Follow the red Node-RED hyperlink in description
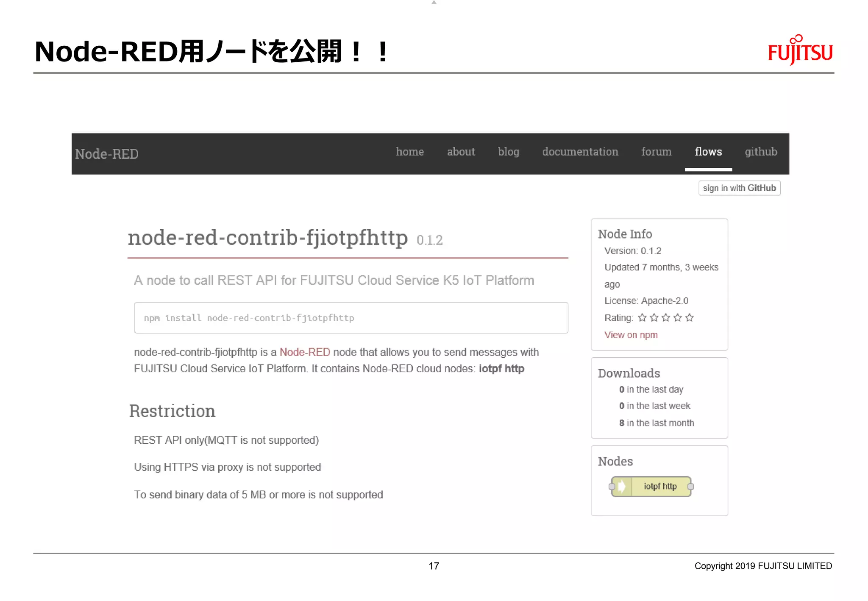This screenshot has width=868, height=601. (305, 352)
